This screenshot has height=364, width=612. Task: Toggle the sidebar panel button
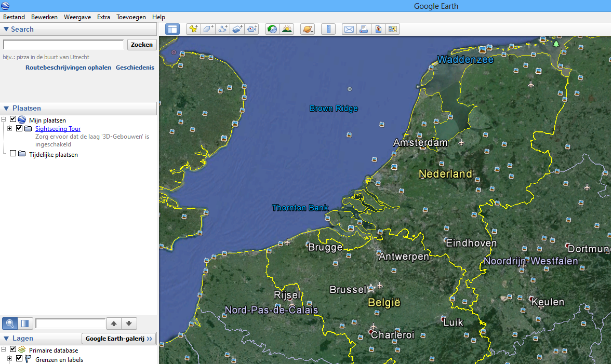[x=172, y=29]
